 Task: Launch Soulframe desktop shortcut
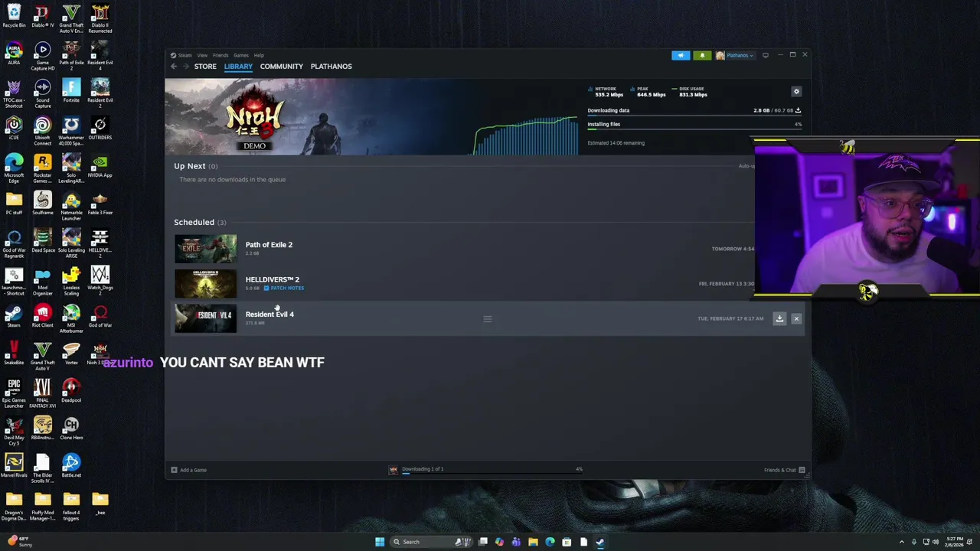point(42,204)
